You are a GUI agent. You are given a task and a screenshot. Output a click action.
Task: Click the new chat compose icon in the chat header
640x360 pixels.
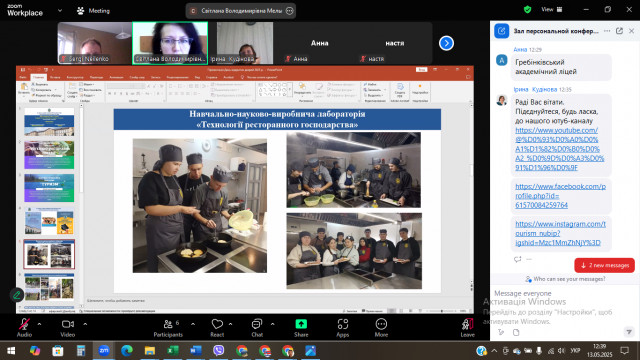pos(502,31)
